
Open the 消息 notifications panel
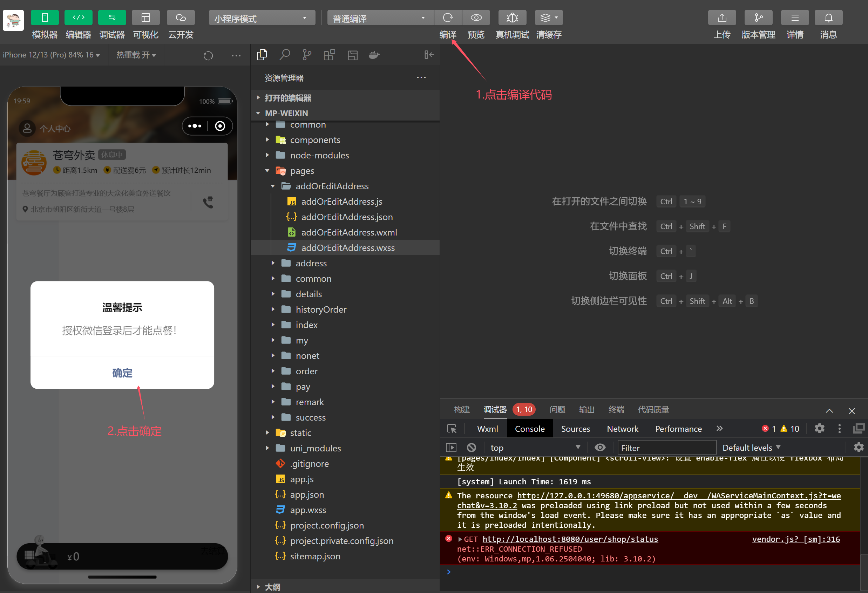pyautogui.click(x=828, y=18)
